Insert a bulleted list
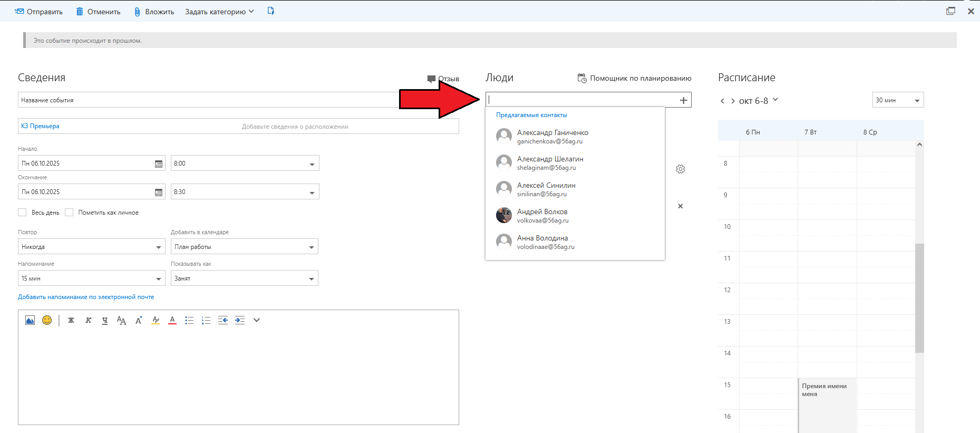Screen dimensions: 980x433 click(189, 320)
